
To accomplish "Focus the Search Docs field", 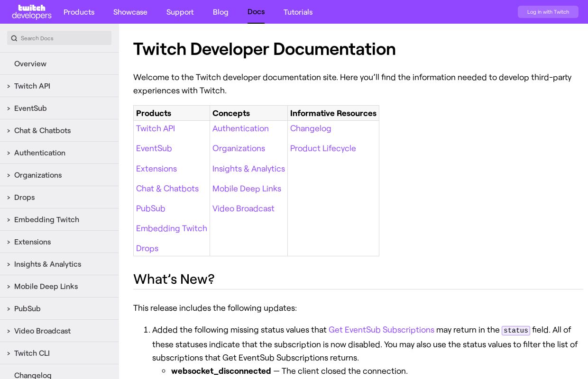I will (59, 38).
